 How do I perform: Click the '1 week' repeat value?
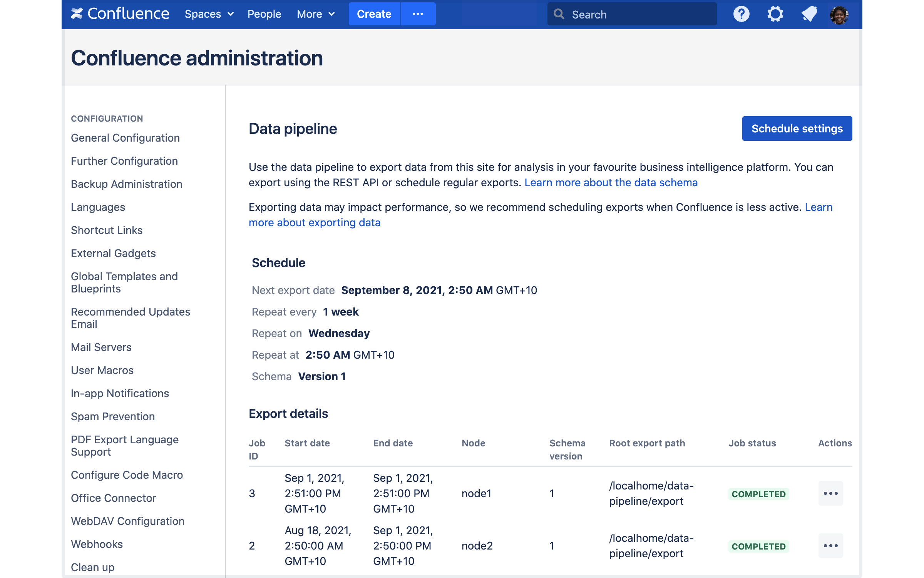341,312
